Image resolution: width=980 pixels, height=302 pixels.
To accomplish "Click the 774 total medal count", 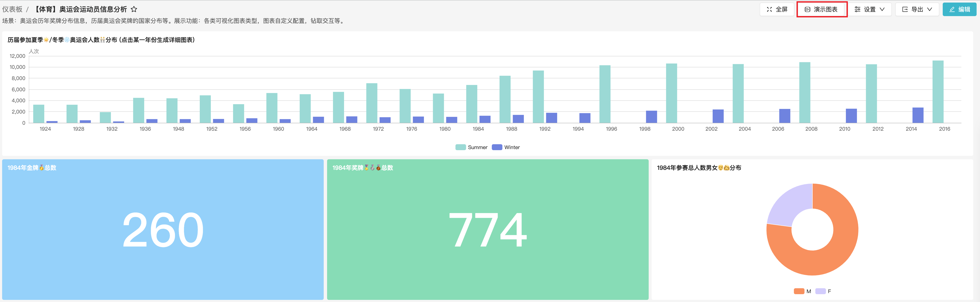I will (488, 230).
